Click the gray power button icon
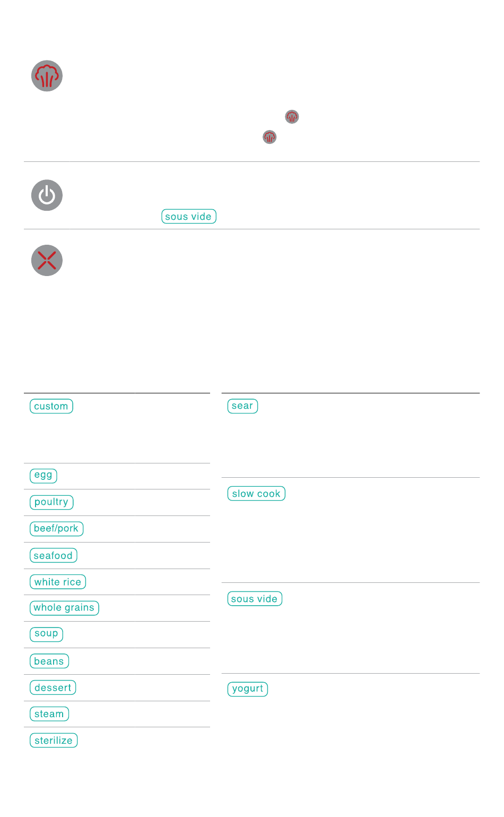The height and width of the screenshot is (817, 504). click(47, 195)
